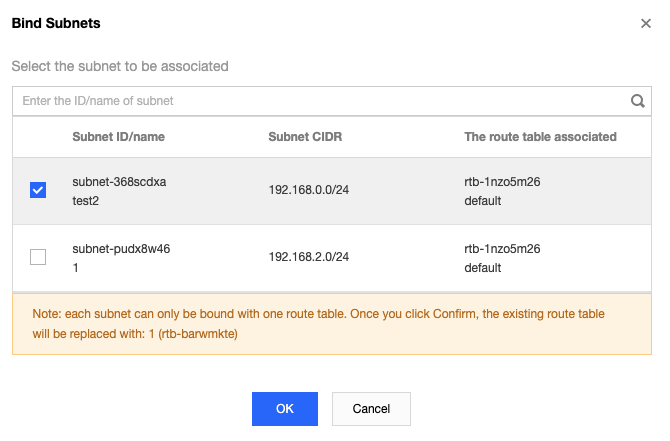Check the subnet-pudx8w46 checkbox
670x441 pixels.
tap(38, 257)
